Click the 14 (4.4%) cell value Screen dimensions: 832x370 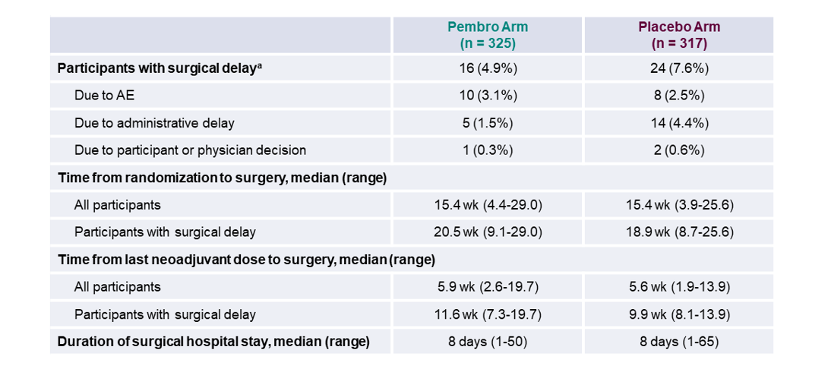pyautogui.click(x=679, y=123)
